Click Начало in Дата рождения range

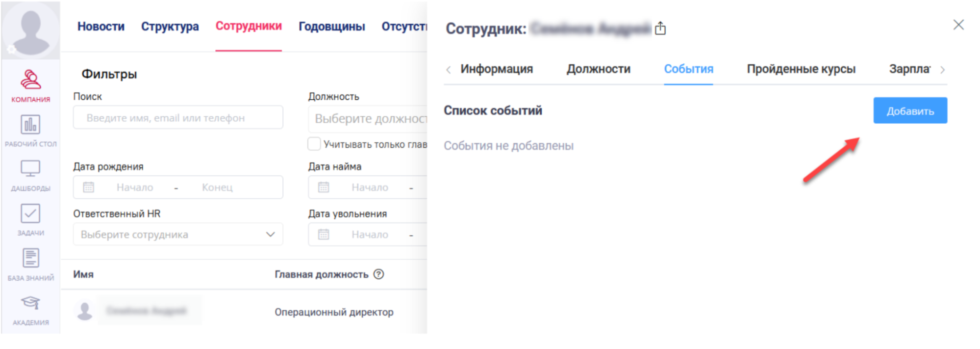coord(135,187)
